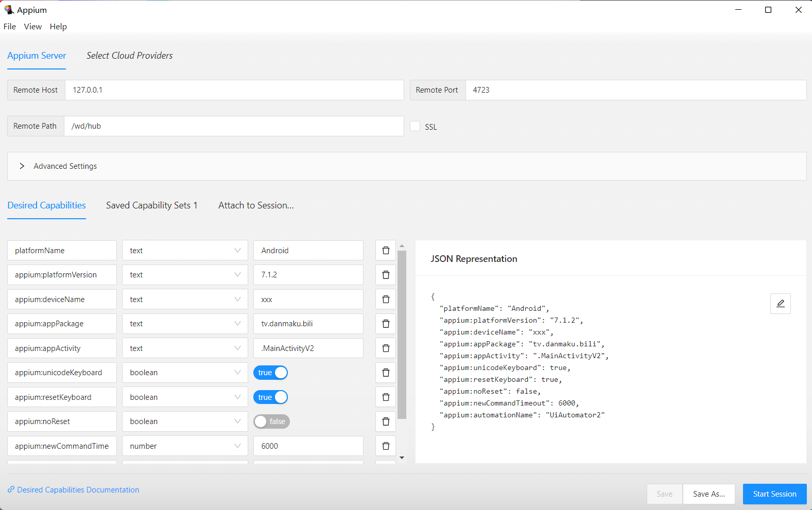Open type dropdown for appium:appActivity
The width and height of the screenshot is (812, 510).
(185, 348)
